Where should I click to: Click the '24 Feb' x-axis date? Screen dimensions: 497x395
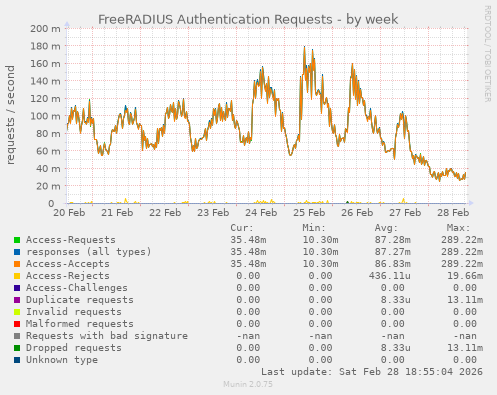click(261, 213)
